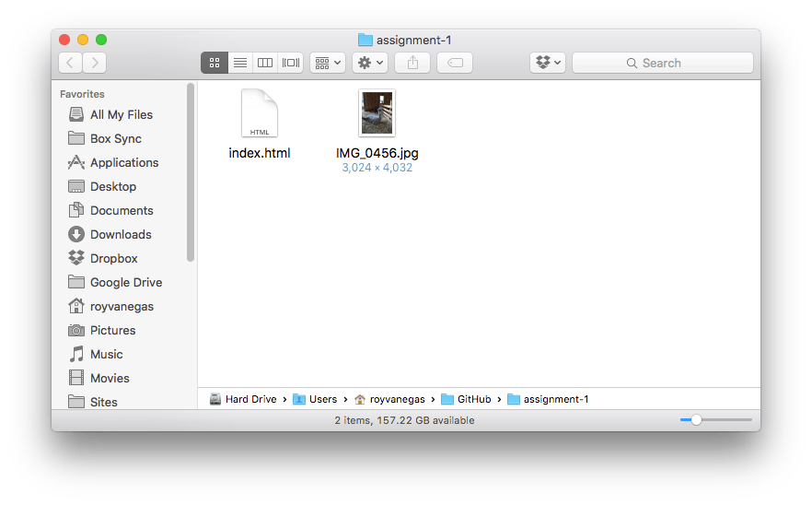The height and width of the screenshot is (505, 812).
Task: Click the IMG_0456.jpg file name
Action: 377,153
